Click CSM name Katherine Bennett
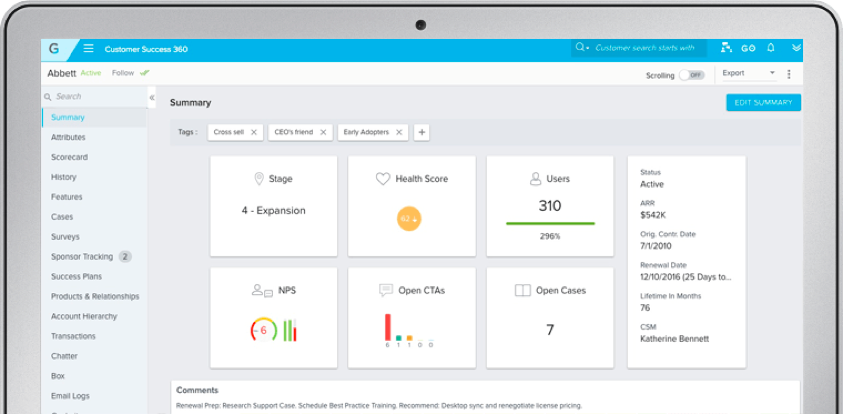Screen dimensions: 843x414 [675, 339]
